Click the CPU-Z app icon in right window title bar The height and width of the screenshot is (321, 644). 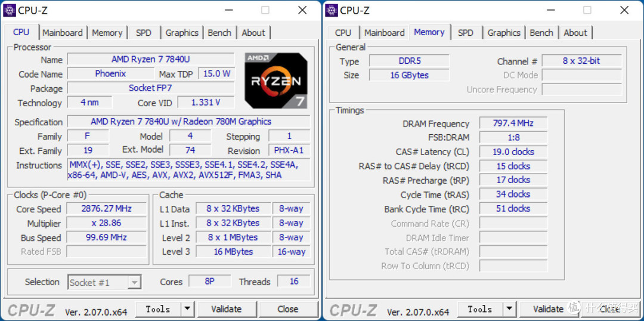(x=332, y=10)
